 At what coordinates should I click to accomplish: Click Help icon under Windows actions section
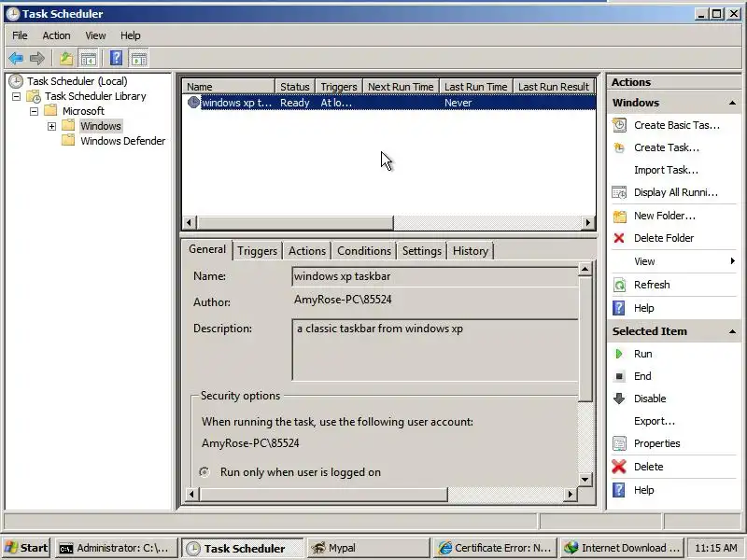(x=618, y=308)
